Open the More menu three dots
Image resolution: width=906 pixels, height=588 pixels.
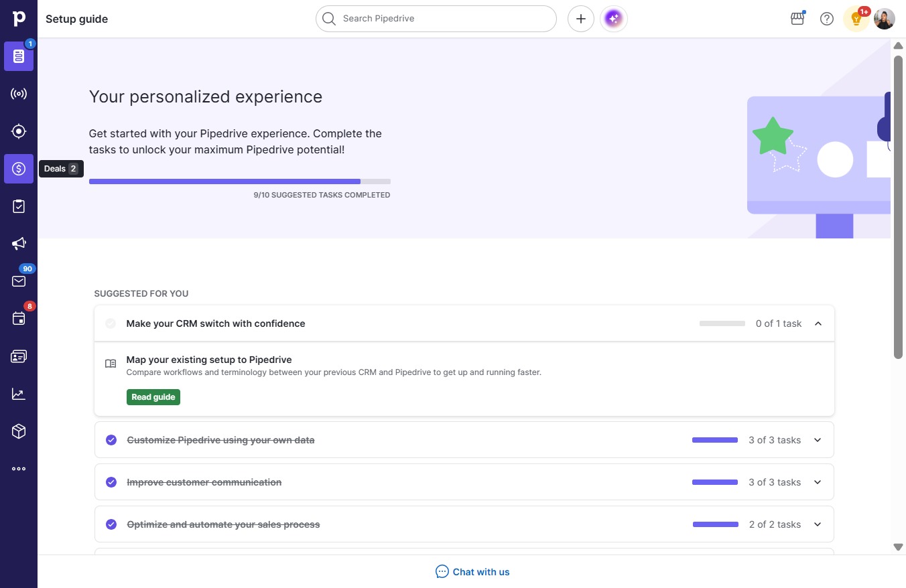[x=19, y=469]
